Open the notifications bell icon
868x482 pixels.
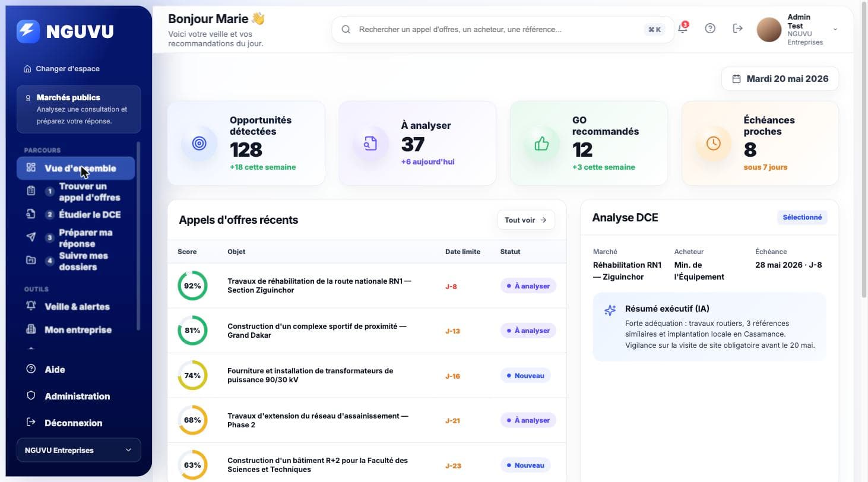pos(682,28)
